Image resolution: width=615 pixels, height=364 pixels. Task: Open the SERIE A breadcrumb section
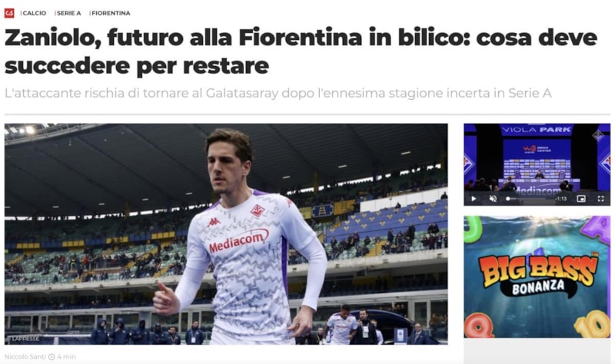(68, 13)
